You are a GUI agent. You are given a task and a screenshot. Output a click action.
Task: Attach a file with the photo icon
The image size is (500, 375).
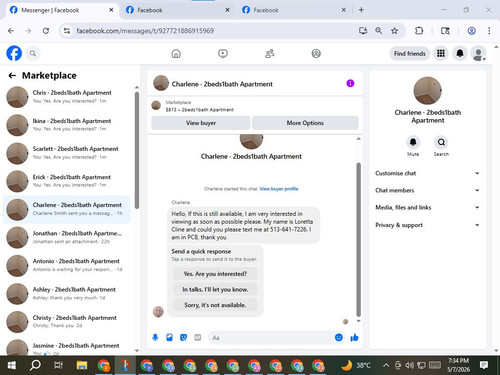(169, 338)
